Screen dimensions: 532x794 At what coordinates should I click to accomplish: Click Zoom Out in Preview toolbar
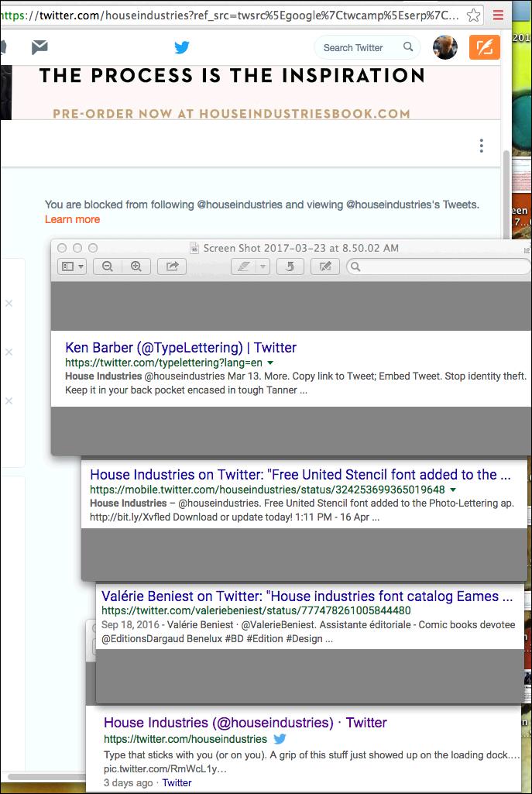pyautogui.click(x=108, y=266)
